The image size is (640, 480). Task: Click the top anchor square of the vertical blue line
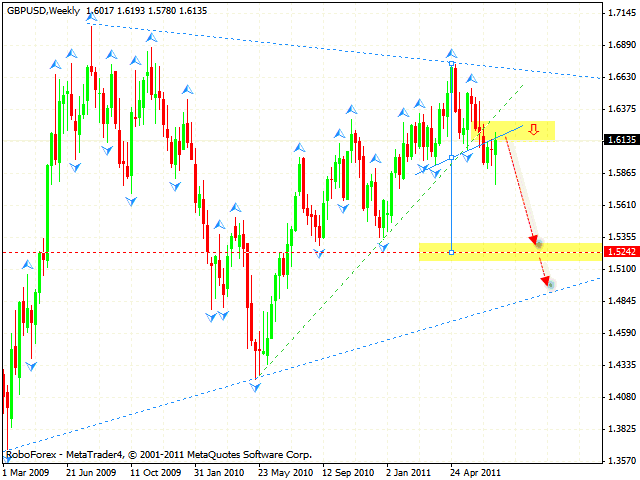click(x=451, y=63)
